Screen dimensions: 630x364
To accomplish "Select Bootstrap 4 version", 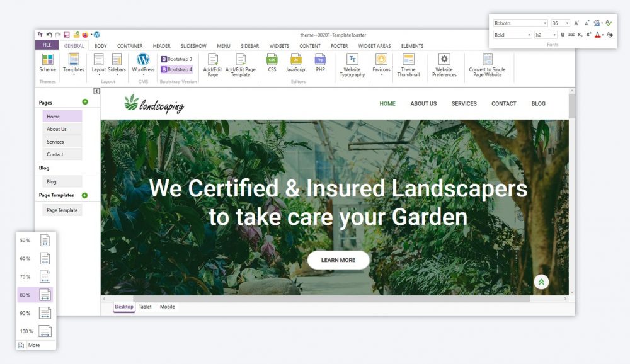I will click(x=176, y=69).
